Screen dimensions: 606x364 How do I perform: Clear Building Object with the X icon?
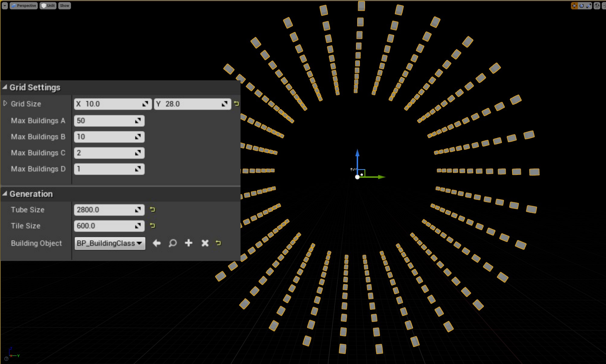205,243
